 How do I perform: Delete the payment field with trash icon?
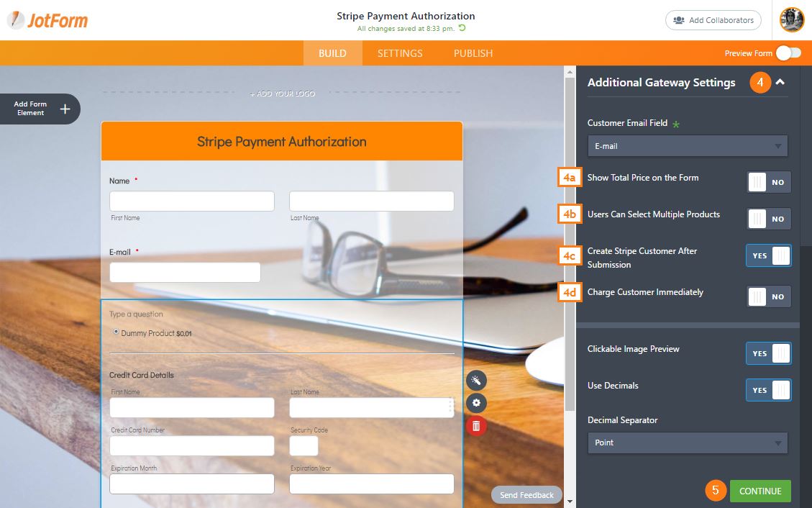(x=476, y=426)
